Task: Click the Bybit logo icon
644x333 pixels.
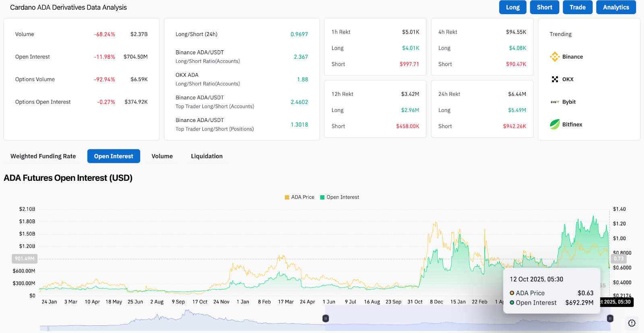Action: pos(555,102)
